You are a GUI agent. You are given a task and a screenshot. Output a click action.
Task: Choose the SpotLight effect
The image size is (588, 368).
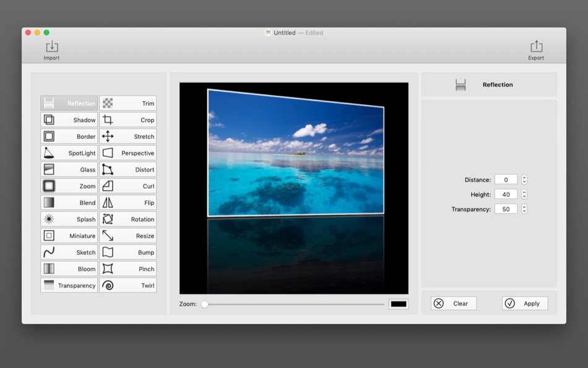pyautogui.click(x=69, y=153)
